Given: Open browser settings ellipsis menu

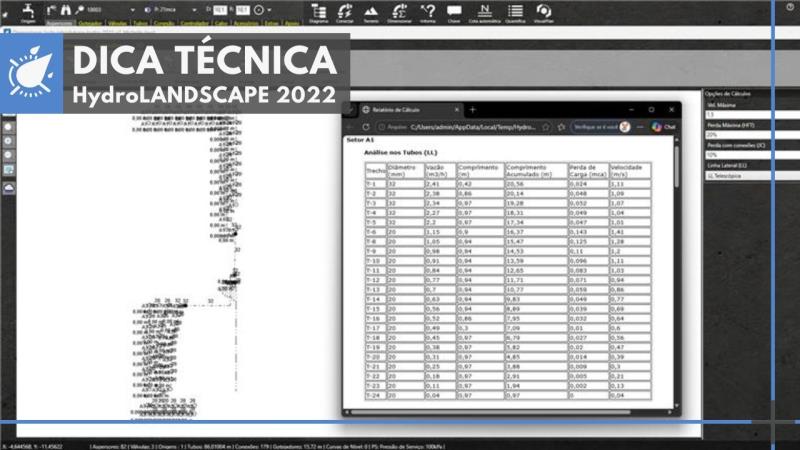Looking at the screenshot, I should point(640,127).
